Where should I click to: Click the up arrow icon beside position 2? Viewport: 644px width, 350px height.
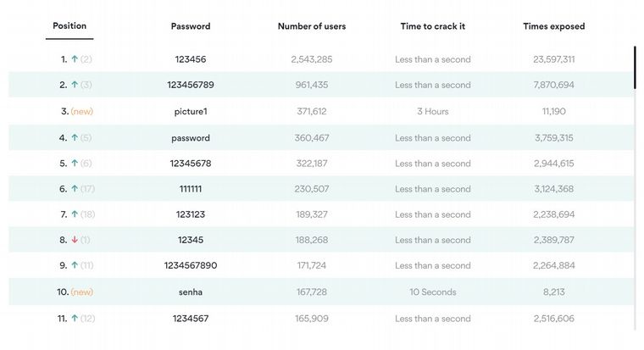pos(75,86)
